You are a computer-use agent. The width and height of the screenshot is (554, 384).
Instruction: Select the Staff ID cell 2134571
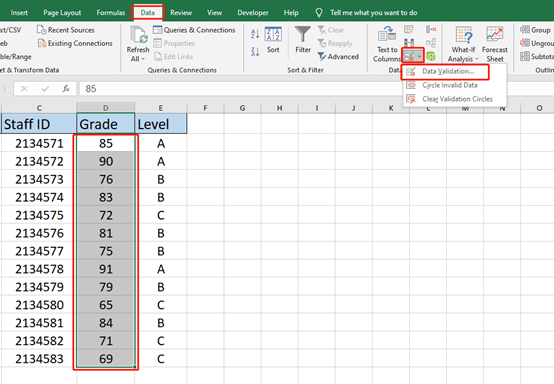(x=39, y=143)
